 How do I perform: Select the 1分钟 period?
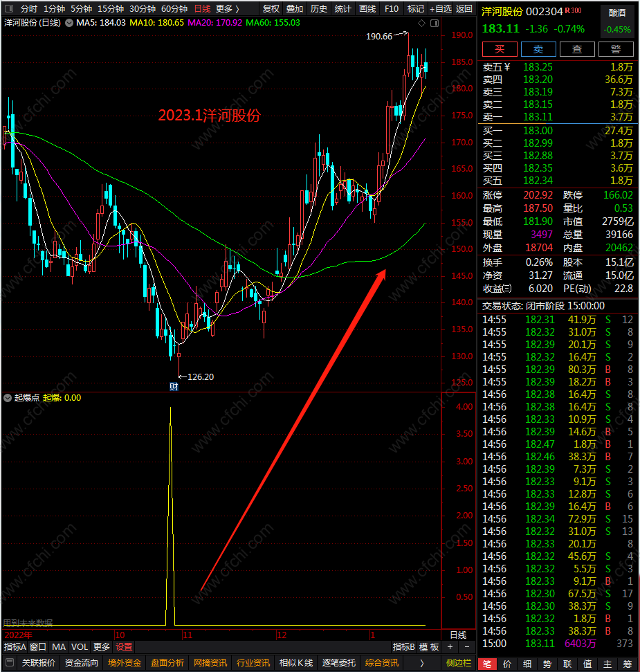(x=55, y=8)
